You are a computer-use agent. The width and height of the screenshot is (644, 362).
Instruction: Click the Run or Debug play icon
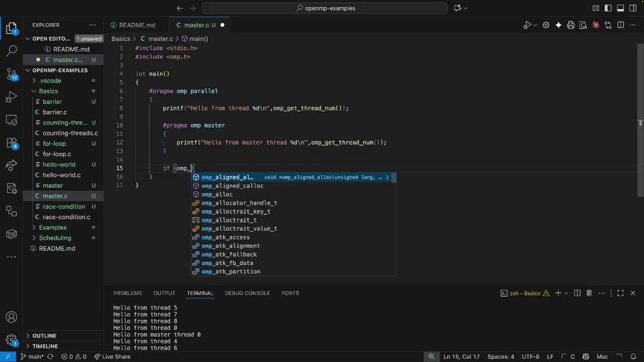[527, 25]
